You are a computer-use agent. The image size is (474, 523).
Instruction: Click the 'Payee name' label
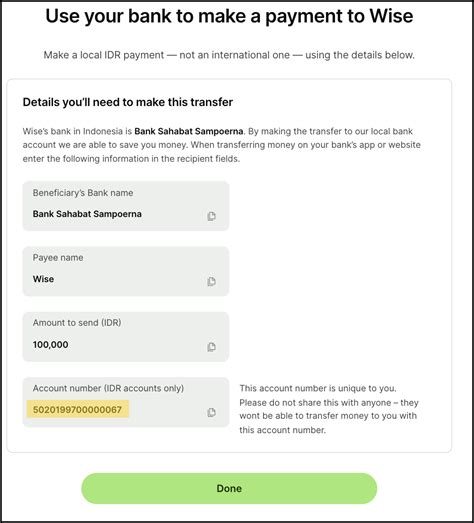(x=58, y=257)
